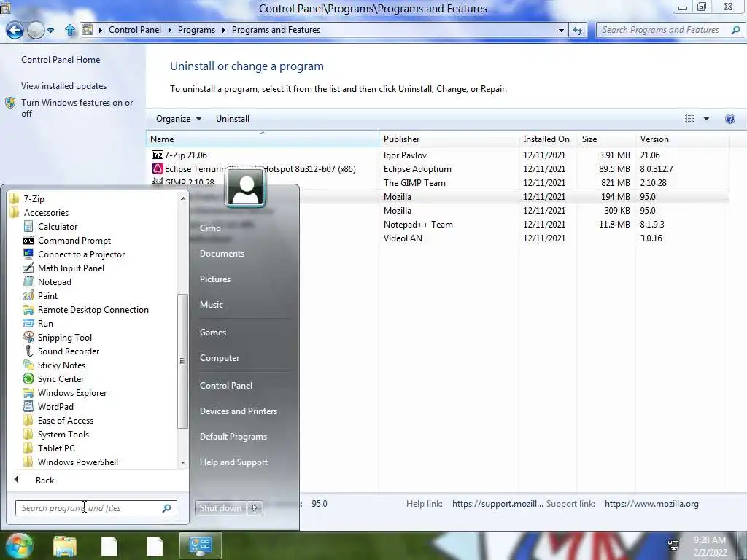The height and width of the screenshot is (560, 747).
Task: Click the change view icon
Action: (x=689, y=119)
